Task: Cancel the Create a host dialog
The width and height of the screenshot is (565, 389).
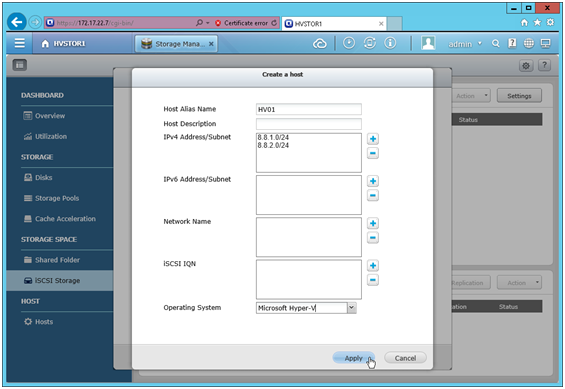Action: click(405, 358)
